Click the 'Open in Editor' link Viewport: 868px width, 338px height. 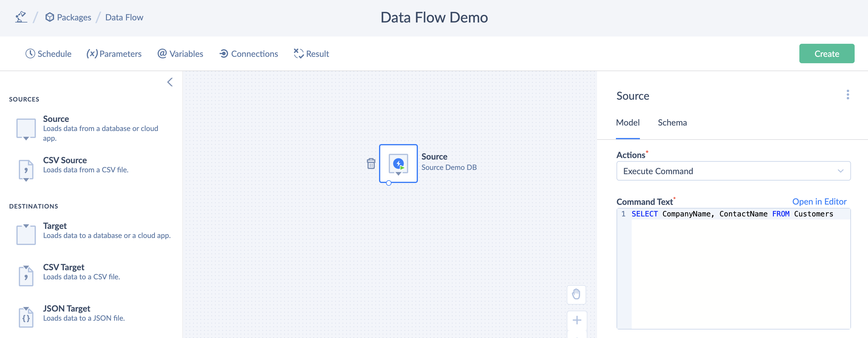tap(819, 202)
